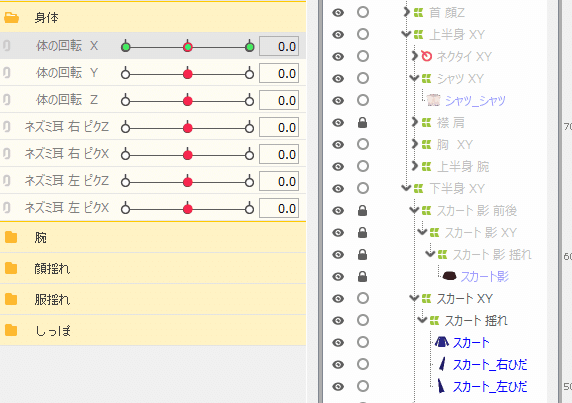
Task: Unlock the スカート 影 前後 lock icon
Action: [362, 210]
